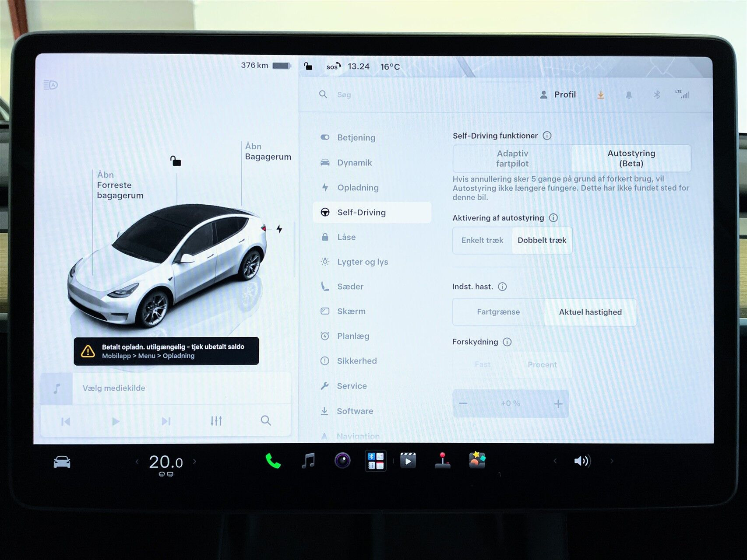This screenshot has width=747, height=560.
Task: Show info icon next to Forskydning
Action: pyautogui.click(x=507, y=342)
